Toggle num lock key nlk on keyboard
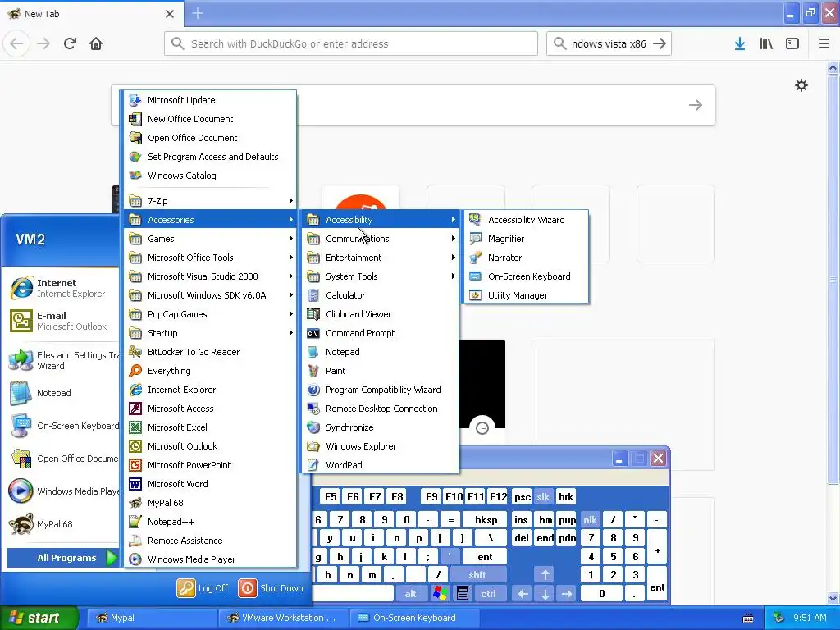Image resolution: width=840 pixels, height=630 pixels. click(x=590, y=519)
